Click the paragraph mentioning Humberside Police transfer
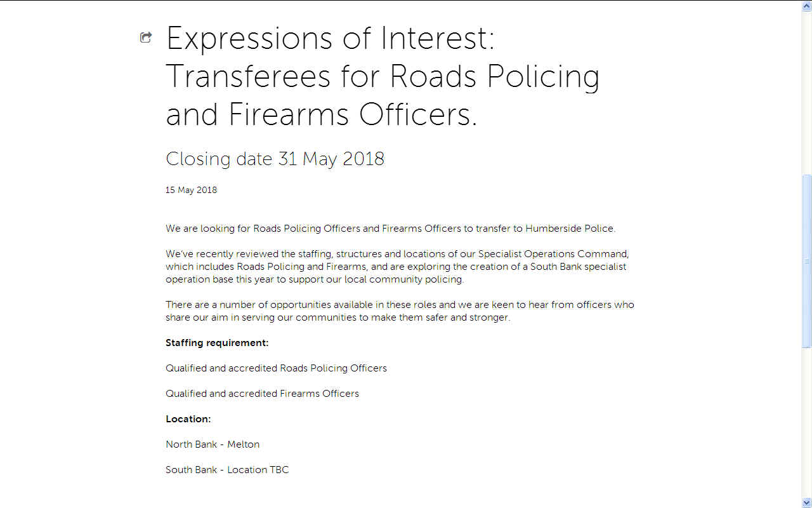This screenshot has height=508, width=812. click(391, 229)
